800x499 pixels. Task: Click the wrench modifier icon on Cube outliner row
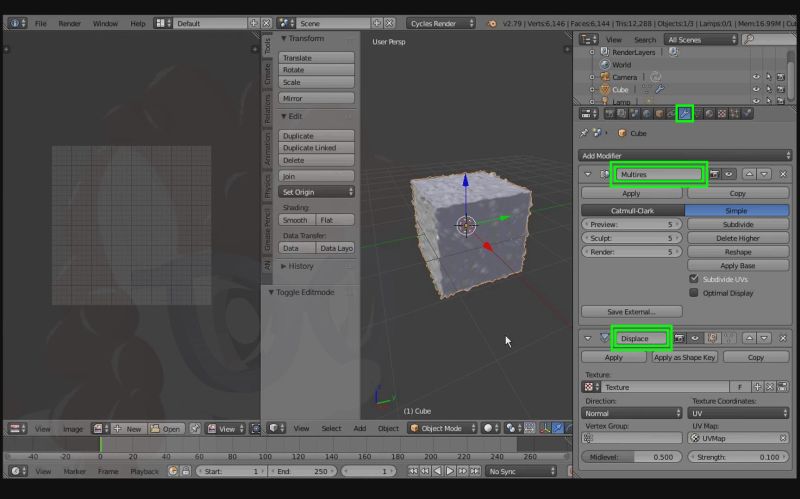click(660, 90)
